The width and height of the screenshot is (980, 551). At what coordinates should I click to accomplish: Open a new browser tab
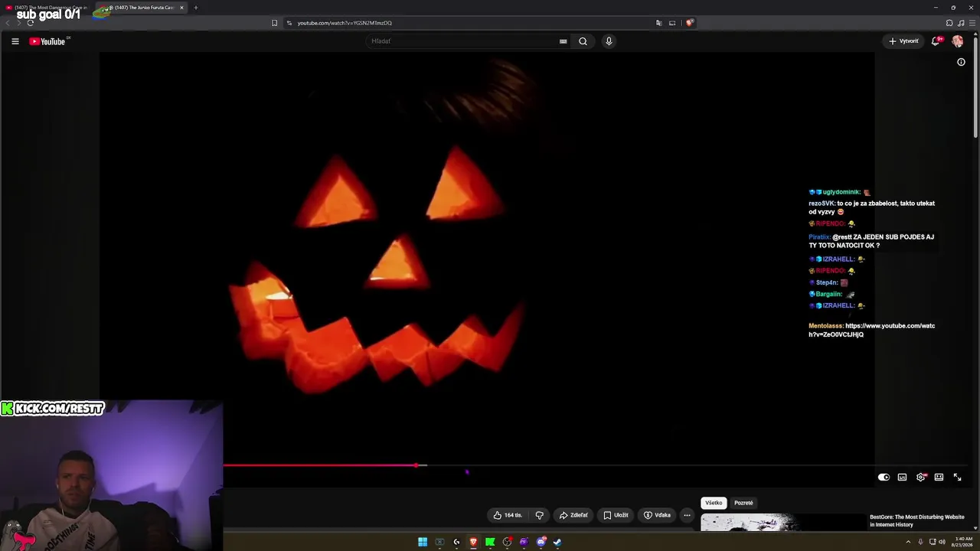(x=195, y=8)
